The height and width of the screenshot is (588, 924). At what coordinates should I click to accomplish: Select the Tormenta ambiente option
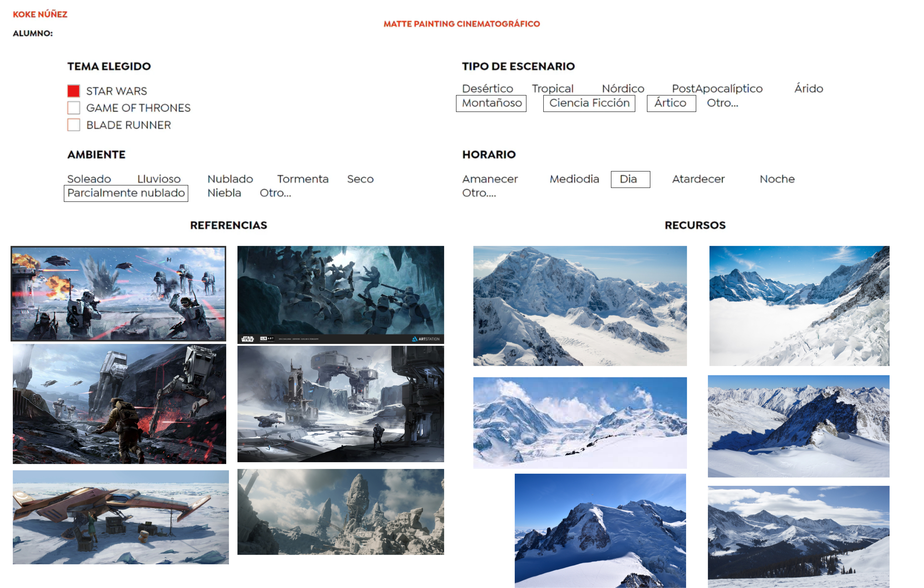point(303,179)
